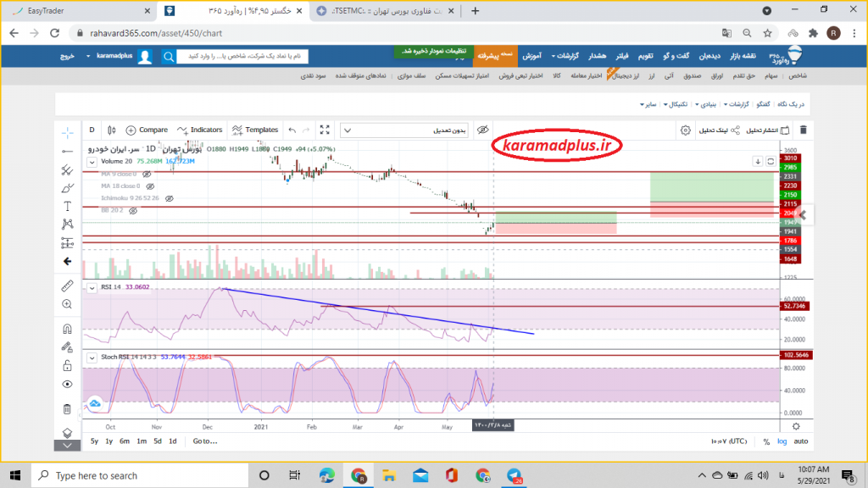The width and height of the screenshot is (868, 488).
Task: Open the time axis settings gear
Action: [x=796, y=427]
